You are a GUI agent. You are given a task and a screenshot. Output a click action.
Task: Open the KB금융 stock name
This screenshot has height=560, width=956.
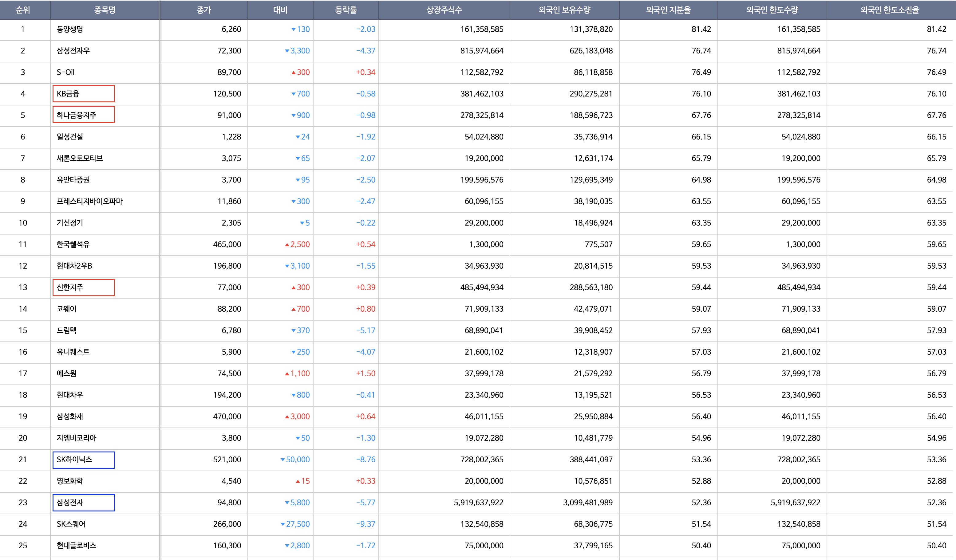[68, 94]
